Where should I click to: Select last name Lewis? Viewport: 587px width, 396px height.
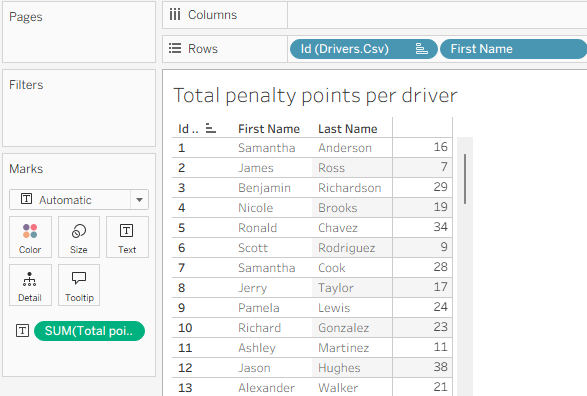click(x=334, y=308)
